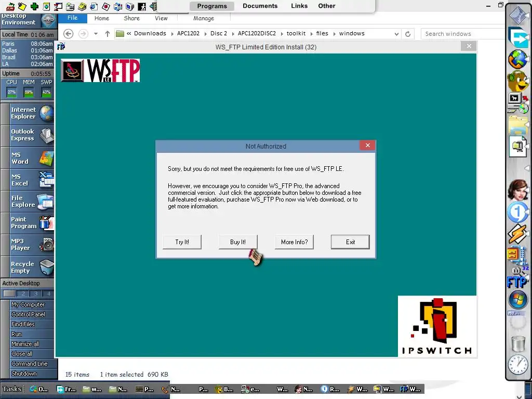Click green plus icon in top toolbar
Screen dimensions: 532x399
(x=34, y=6)
